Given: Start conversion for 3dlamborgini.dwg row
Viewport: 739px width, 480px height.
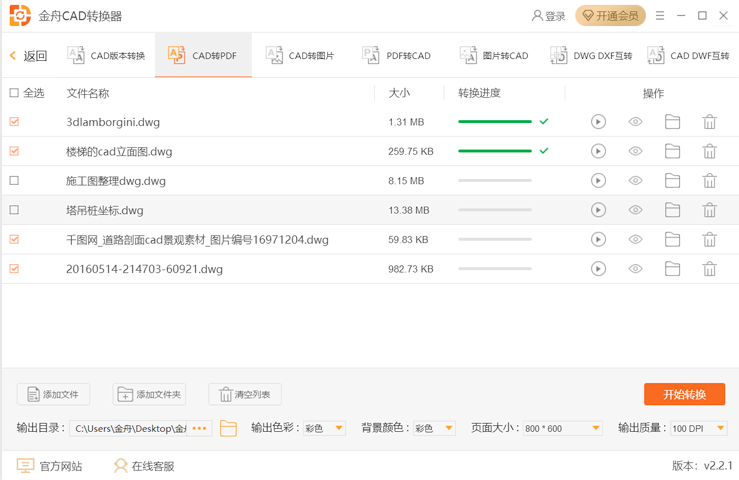Looking at the screenshot, I should tap(598, 122).
